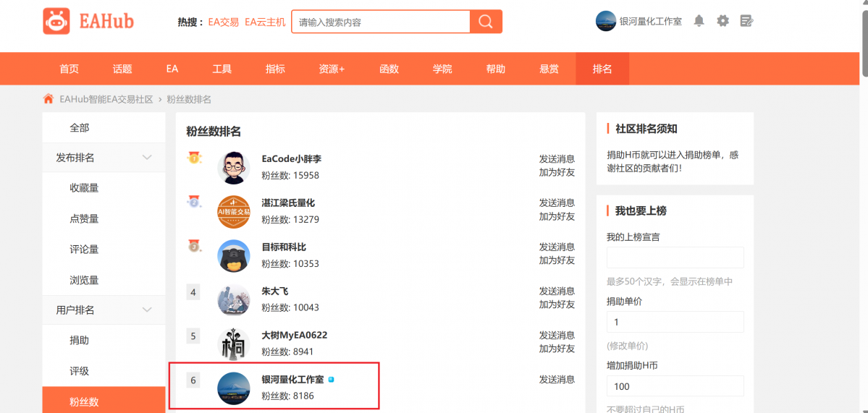Viewport: 868px width, 413px height.
Task: Click hot search link EA交易
Action: click(224, 22)
